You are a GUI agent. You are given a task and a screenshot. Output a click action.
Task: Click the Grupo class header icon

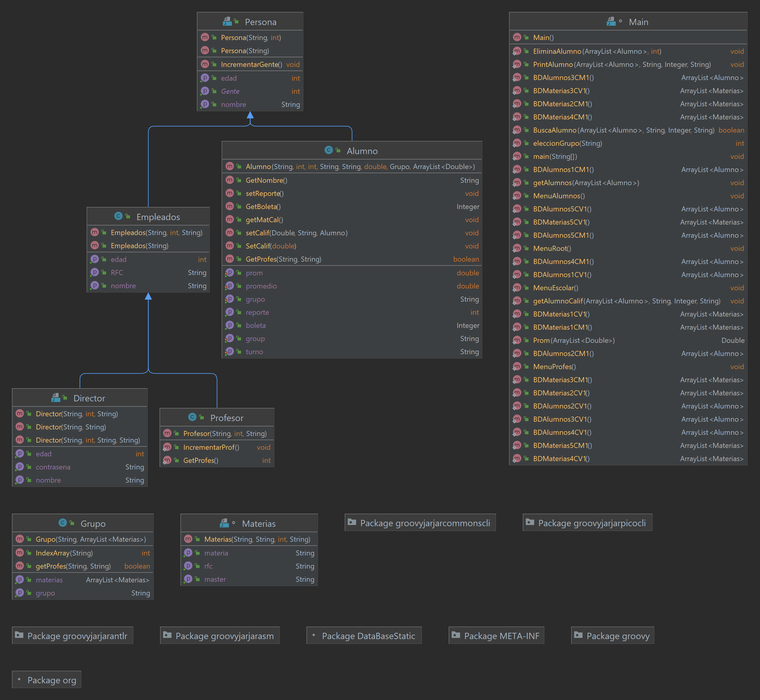63,523
